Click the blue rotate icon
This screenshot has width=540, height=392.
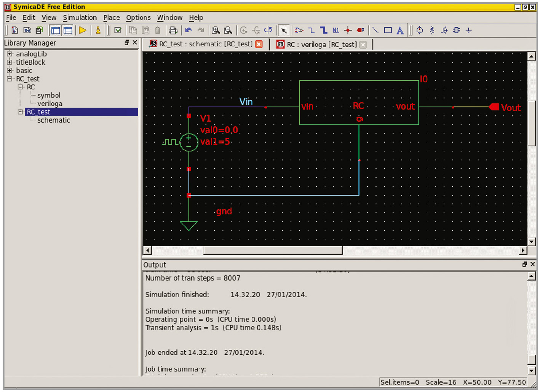[268, 30]
